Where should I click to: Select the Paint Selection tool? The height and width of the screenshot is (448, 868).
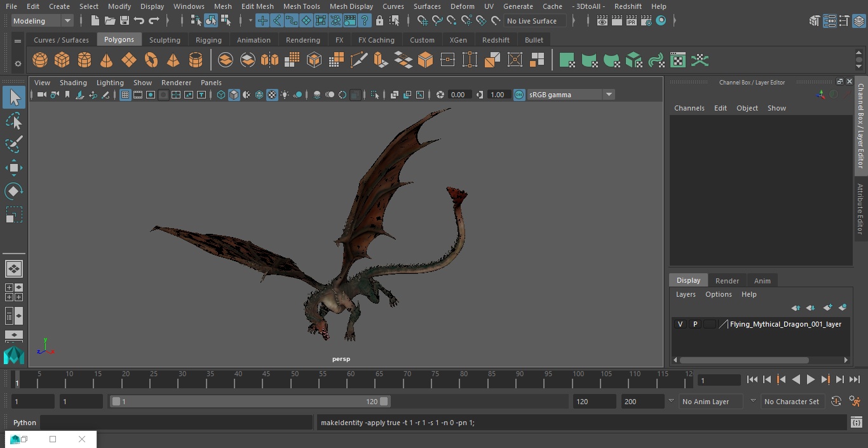14,144
